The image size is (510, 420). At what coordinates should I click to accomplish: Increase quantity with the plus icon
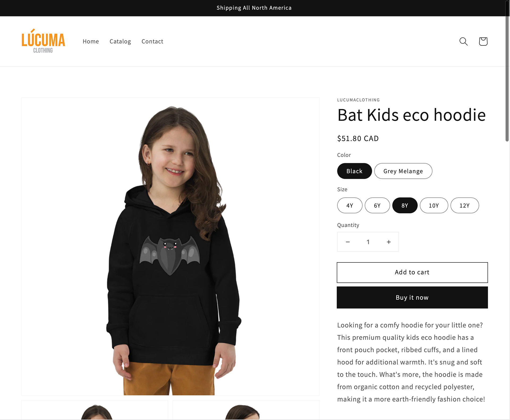tap(389, 242)
